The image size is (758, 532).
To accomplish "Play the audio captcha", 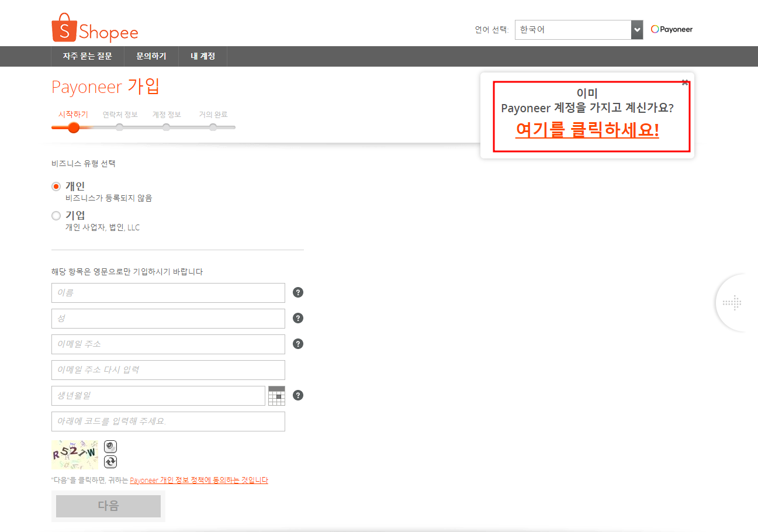I will pos(110,447).
